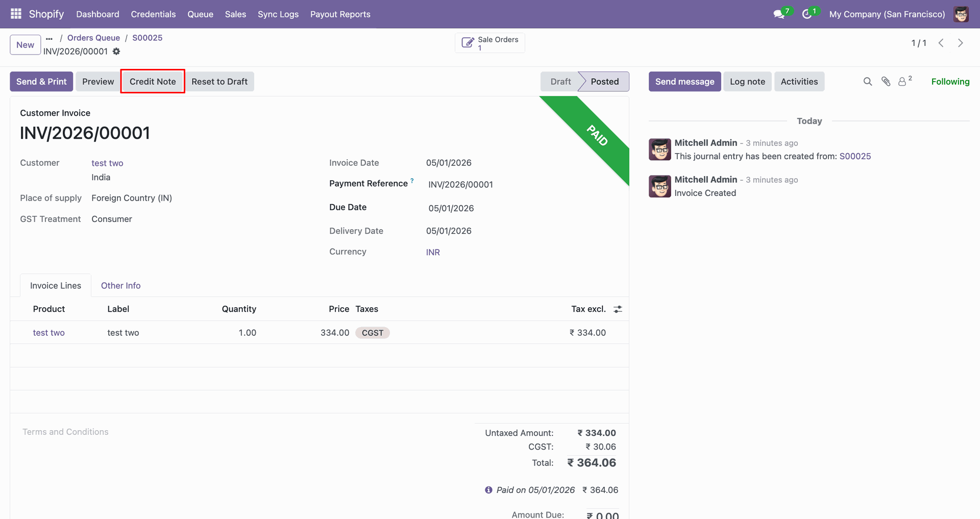980x519 pixels.
Task: Expand breadcrumb ellipsis menu
Action: pyautogui.click(x=49, y=38)
